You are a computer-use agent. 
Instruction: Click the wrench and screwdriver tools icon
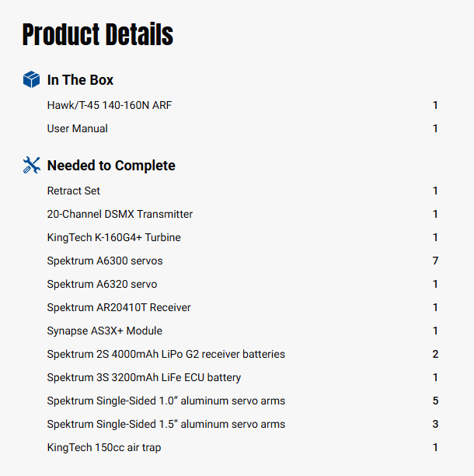31,165
